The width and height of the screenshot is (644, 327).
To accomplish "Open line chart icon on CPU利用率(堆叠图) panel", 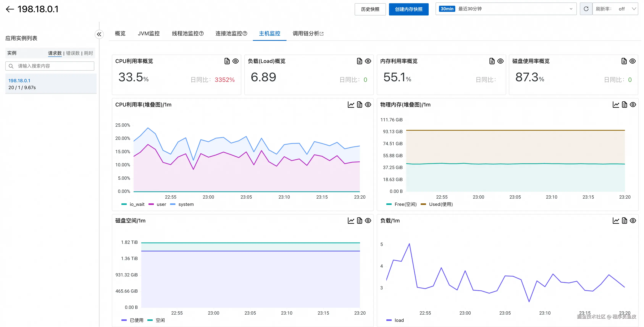I will tap(351, 105).
